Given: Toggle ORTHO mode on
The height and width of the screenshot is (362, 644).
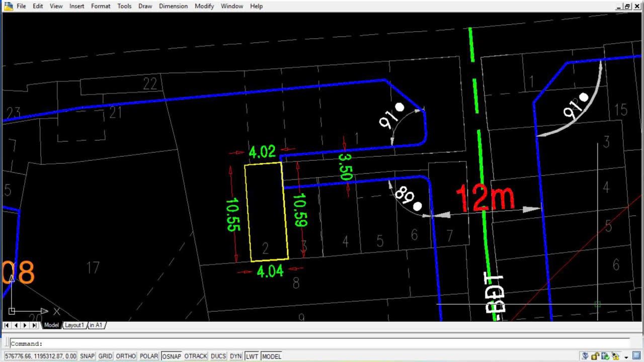Looking at the screenshot, I should click(x=126, y=356).
